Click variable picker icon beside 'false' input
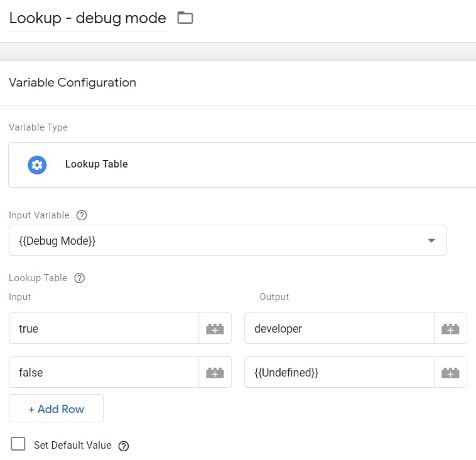The width and height of the screenshot is (476, 460). pyautogui.click(x=215, y=373)
